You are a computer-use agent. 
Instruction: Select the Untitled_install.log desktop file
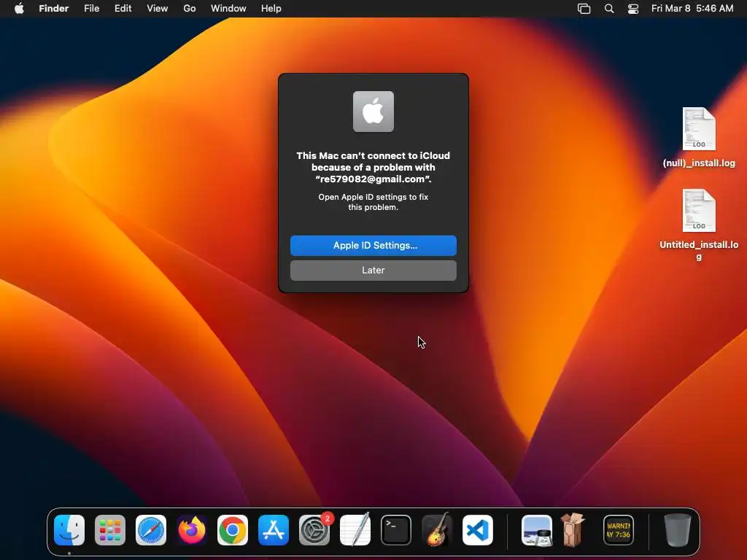(x=699, y=225)
